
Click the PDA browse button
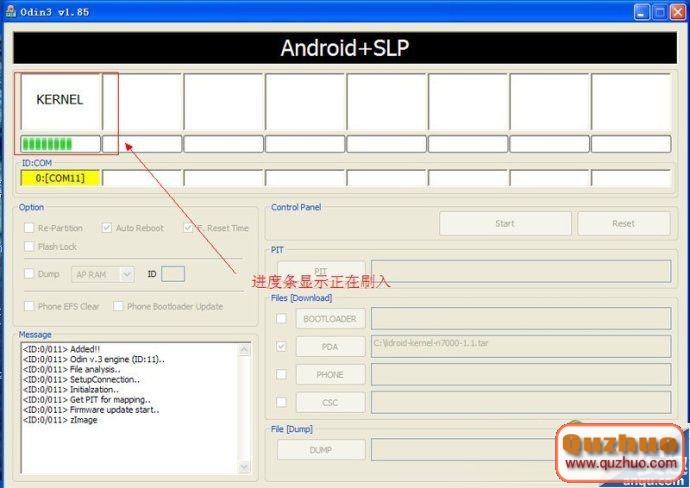[330, 347]
